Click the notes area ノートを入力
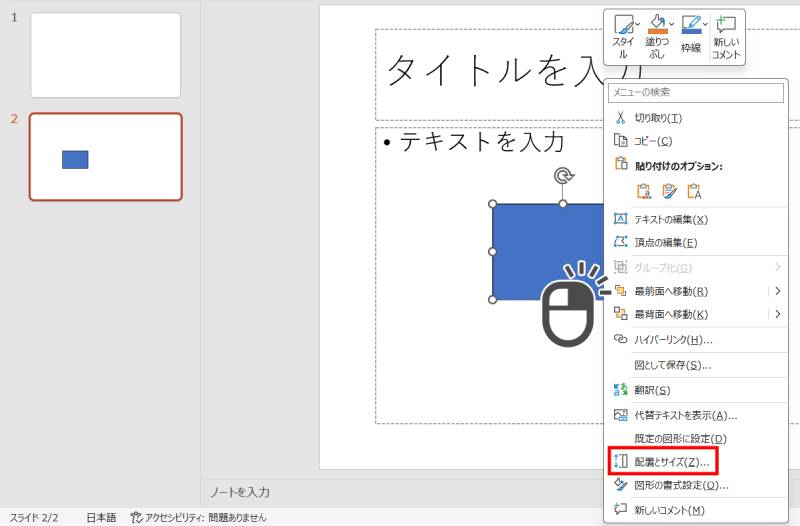The image size is (800, 526). pos(240,492)
